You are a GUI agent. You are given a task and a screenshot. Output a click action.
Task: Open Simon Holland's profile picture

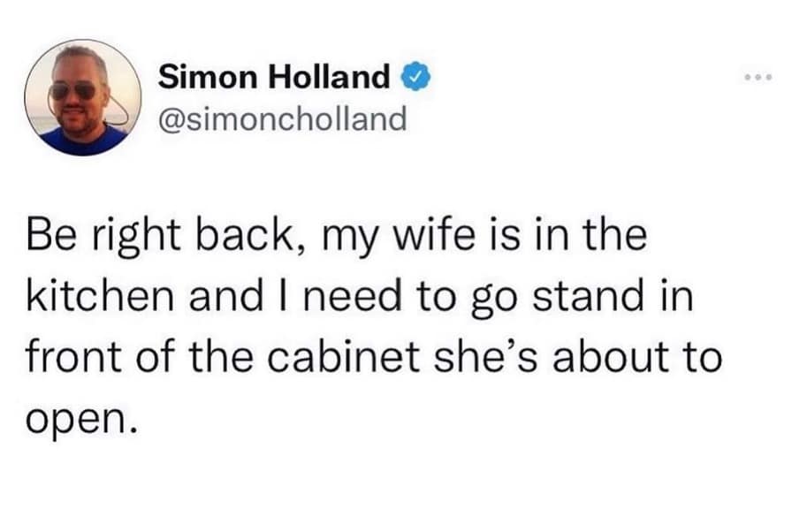(82, 97)
